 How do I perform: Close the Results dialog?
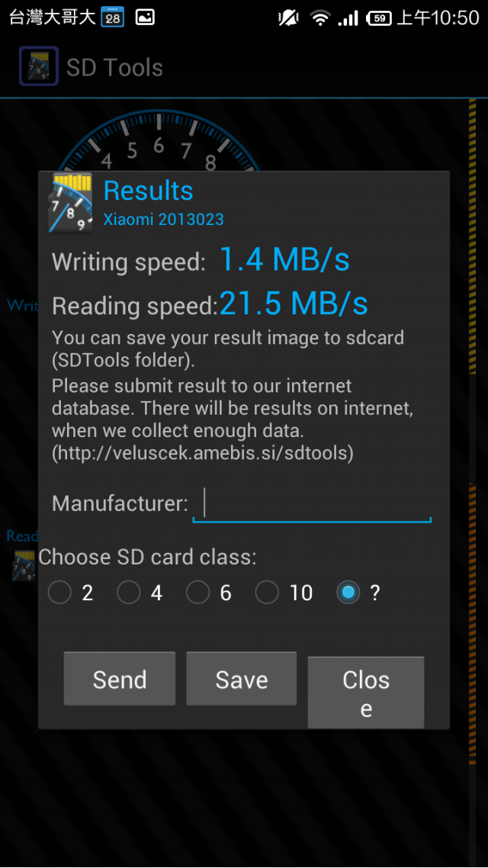coord(366,693)
